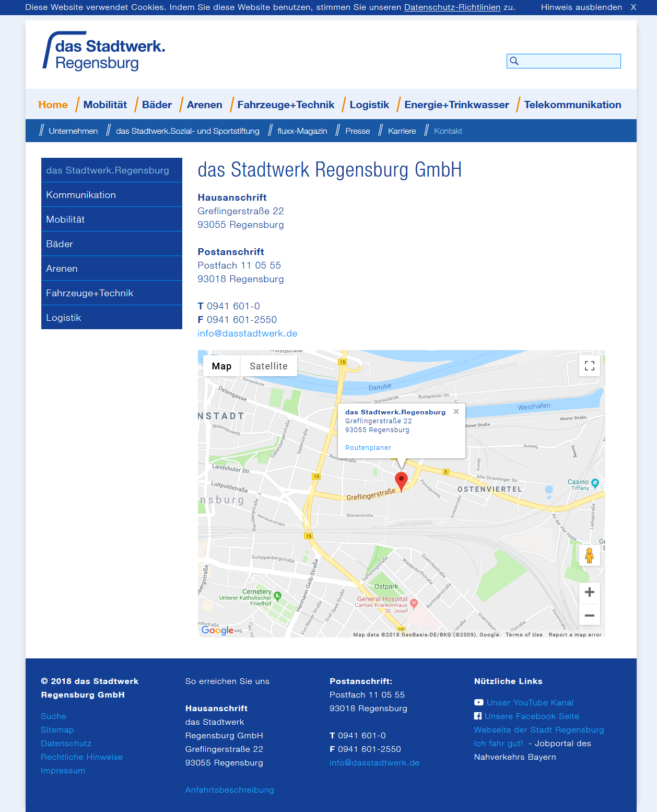Open Energie+Trinkwasser menu item
Viewport: 657px width, 812px height.
coord(457,105)
